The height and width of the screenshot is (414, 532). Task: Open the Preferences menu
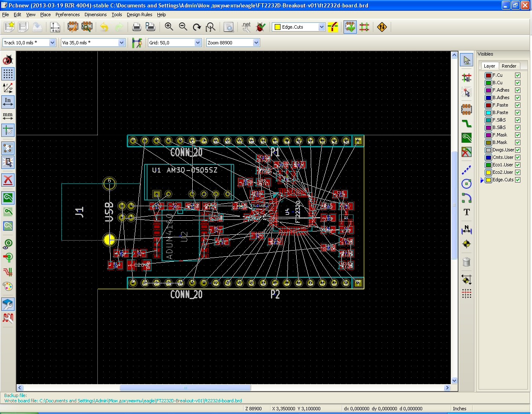click(68, 15)
